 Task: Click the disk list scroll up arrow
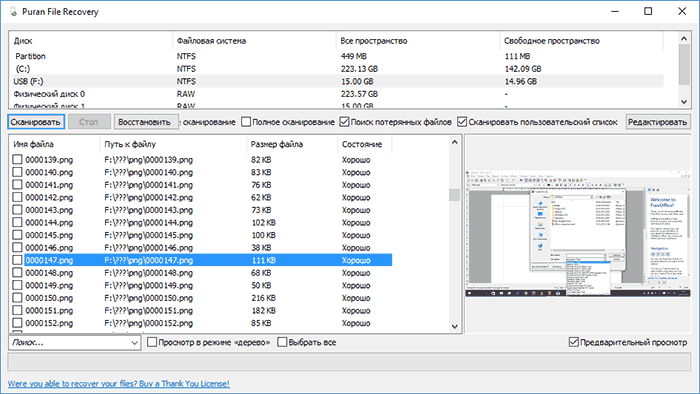pos(684,39)
